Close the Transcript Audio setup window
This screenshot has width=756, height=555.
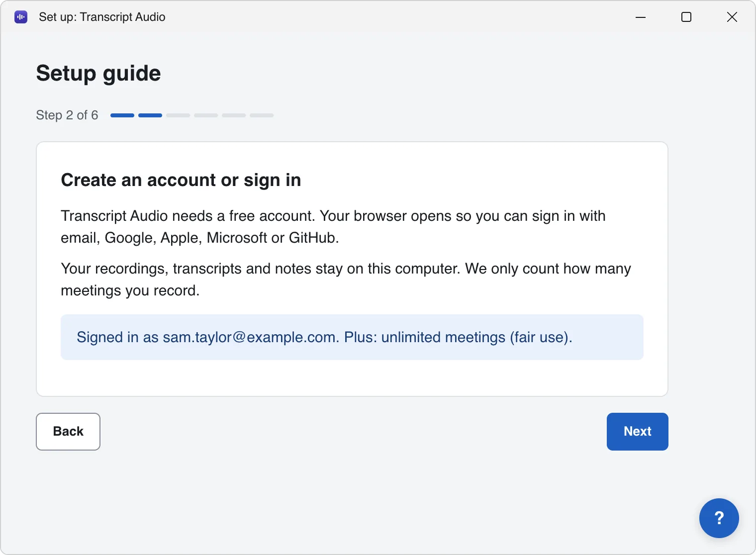click(732, 17)
